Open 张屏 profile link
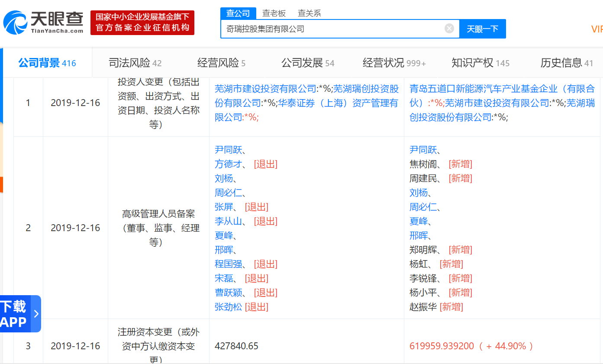The height and width of the screenshot is (364, 603). pyautogui.click(x=224, y=207)
